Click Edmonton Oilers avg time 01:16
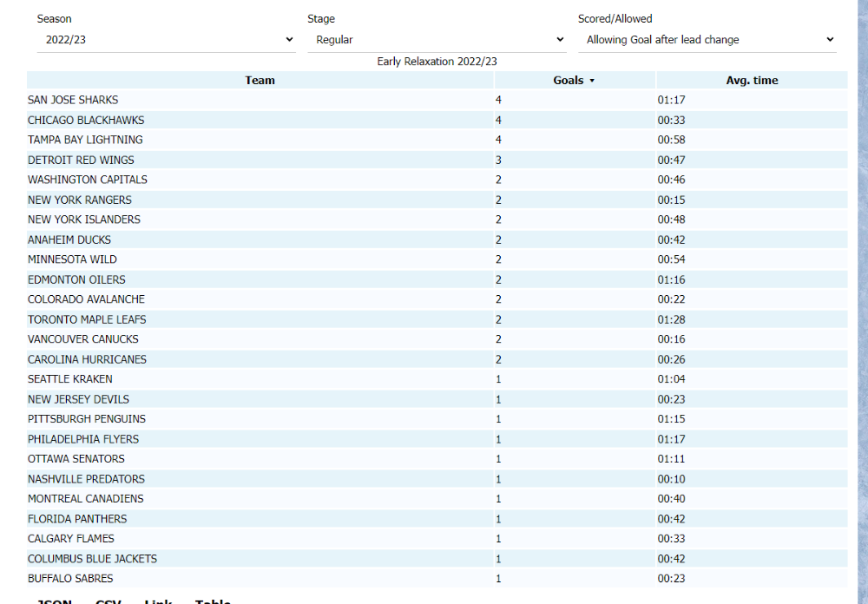 tap(671, 279)
